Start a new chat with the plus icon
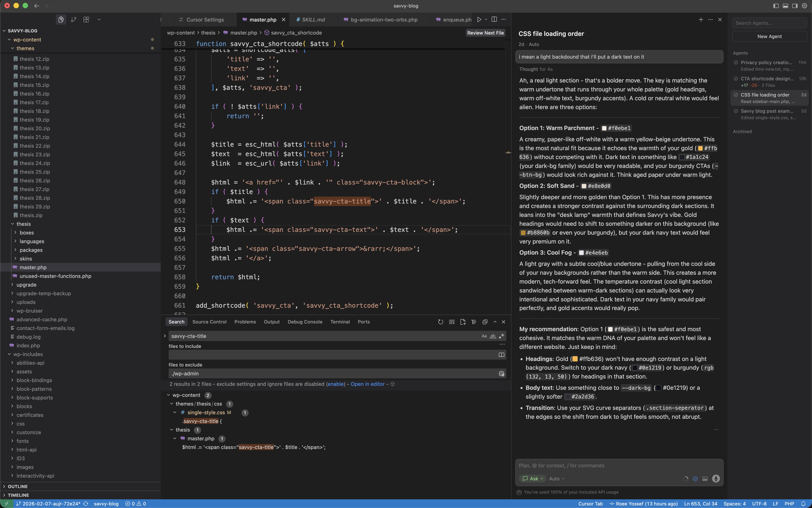 [x=701, y=20]
